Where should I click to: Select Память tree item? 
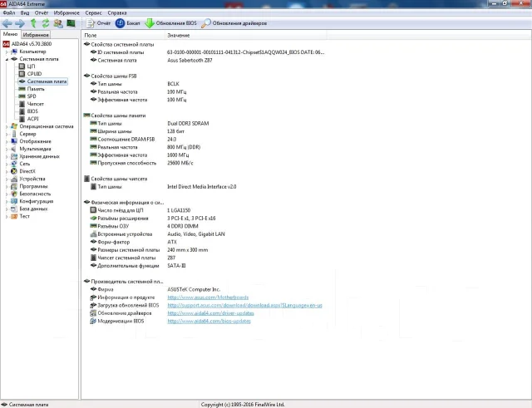[x=36, y=89]
